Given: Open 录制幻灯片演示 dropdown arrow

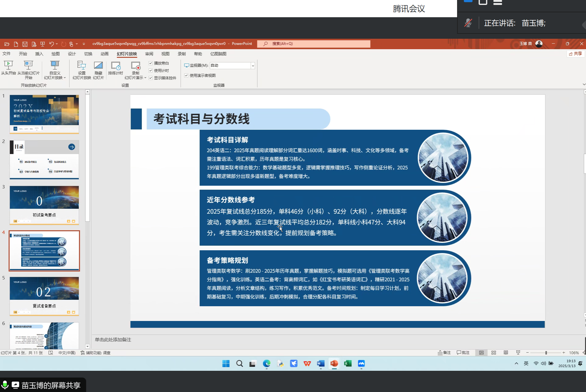Looking at the screenshot, I should pyautogui.click(x=145, y=78).
